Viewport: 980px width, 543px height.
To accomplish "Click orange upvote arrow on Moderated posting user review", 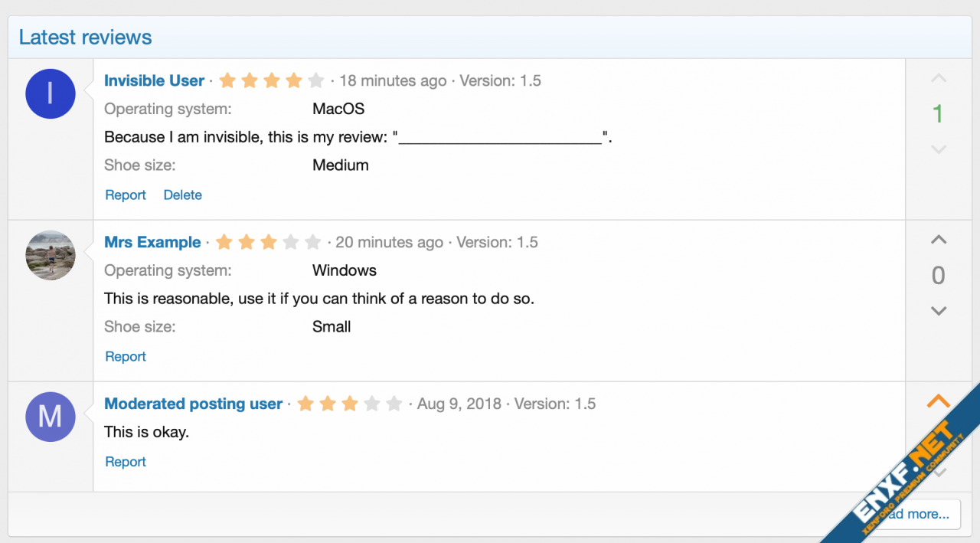I will click(939, 401).
